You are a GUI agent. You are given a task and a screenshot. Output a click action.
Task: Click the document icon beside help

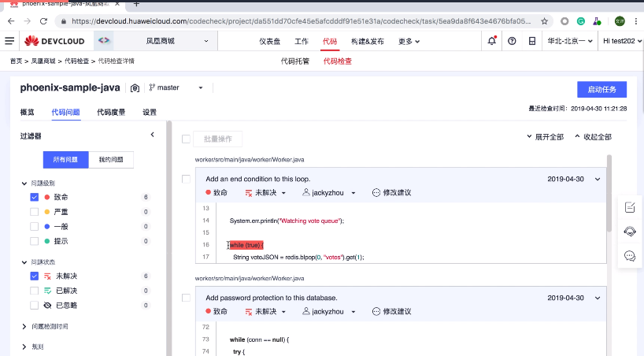pyautogui.click(x=532, y=41)
